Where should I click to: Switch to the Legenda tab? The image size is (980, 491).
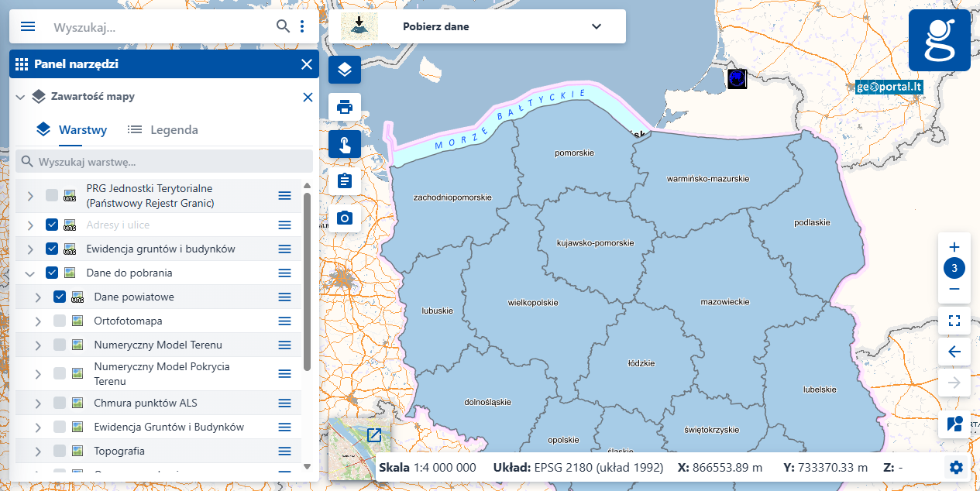163,130
